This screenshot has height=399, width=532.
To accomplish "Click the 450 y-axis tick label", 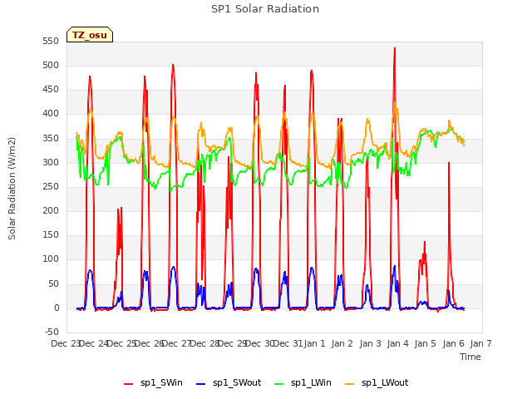I will tap(51, 90).
